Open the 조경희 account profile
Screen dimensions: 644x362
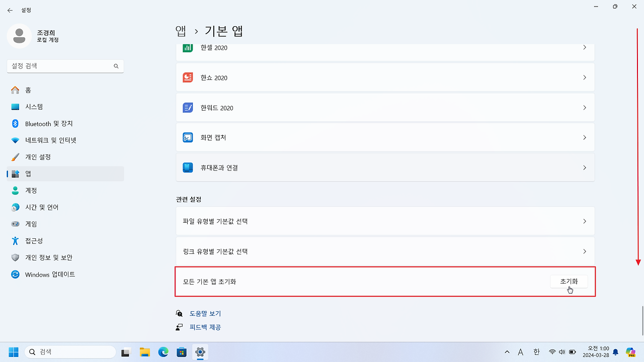34,36
